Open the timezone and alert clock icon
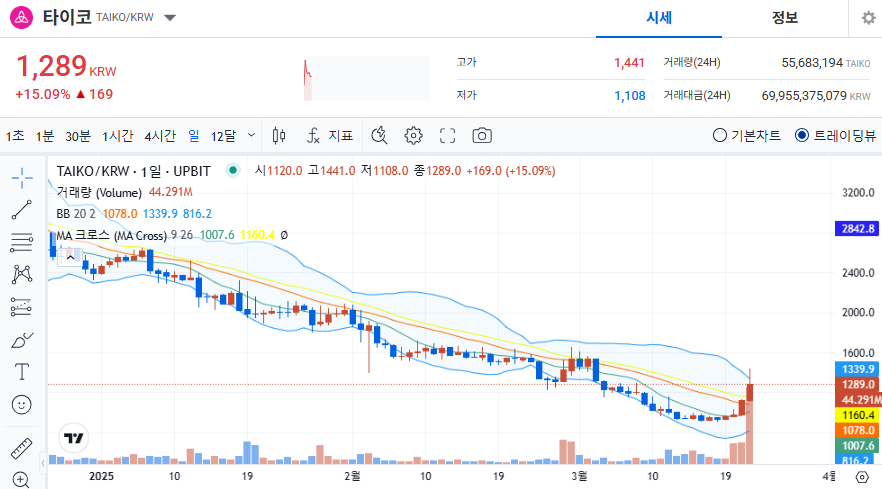The width and height of the screenshot is (882, 489). [379, 136]
